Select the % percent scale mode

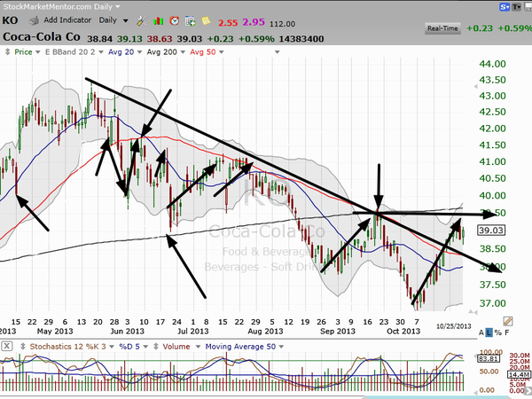tap(497, 332)
